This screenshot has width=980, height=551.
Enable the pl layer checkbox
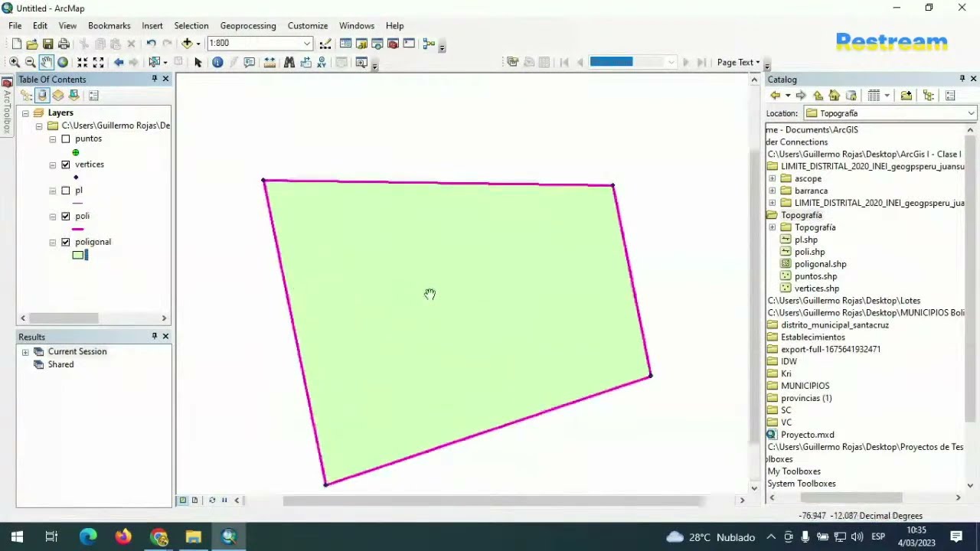pyautogui.click(x=66, y=191)
